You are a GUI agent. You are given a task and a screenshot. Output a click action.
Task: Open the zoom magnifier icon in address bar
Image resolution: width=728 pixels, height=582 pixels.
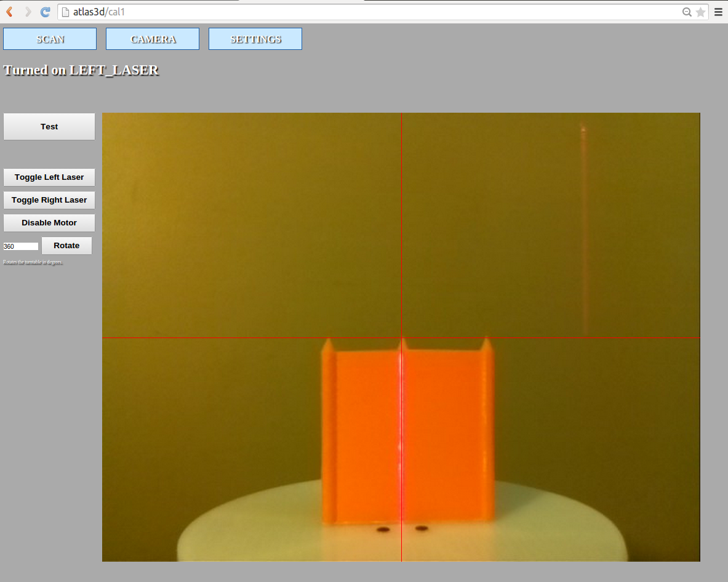click(687, 12)
